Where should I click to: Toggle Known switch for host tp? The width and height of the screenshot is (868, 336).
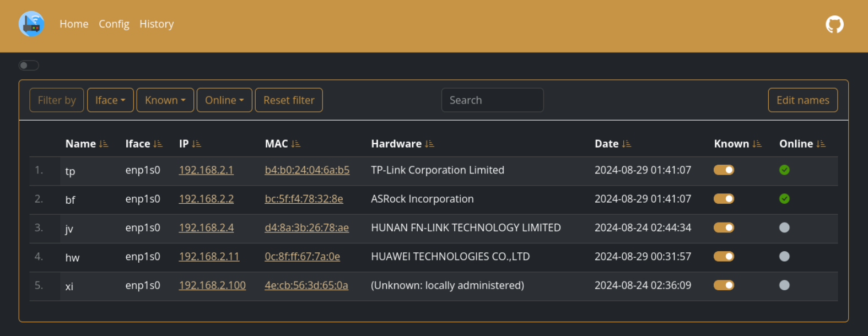click(x=724, y=170)
